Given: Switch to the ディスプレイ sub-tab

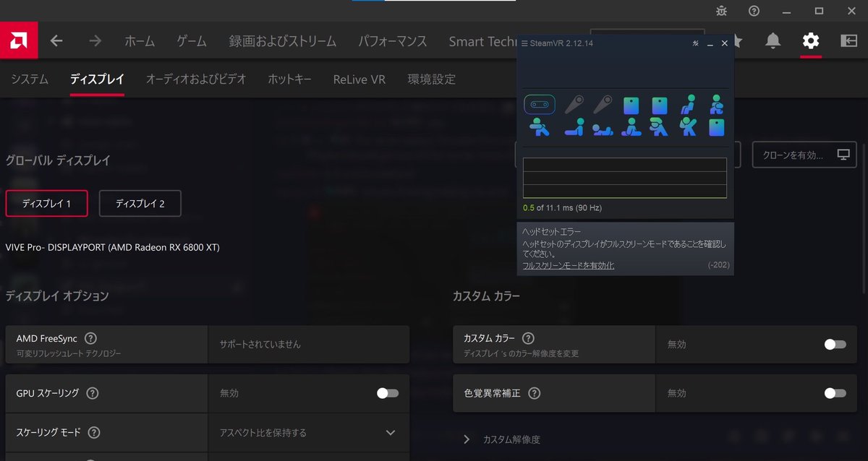Looking at the screenshot, I should pyautogui.click(x=97, y=79).
